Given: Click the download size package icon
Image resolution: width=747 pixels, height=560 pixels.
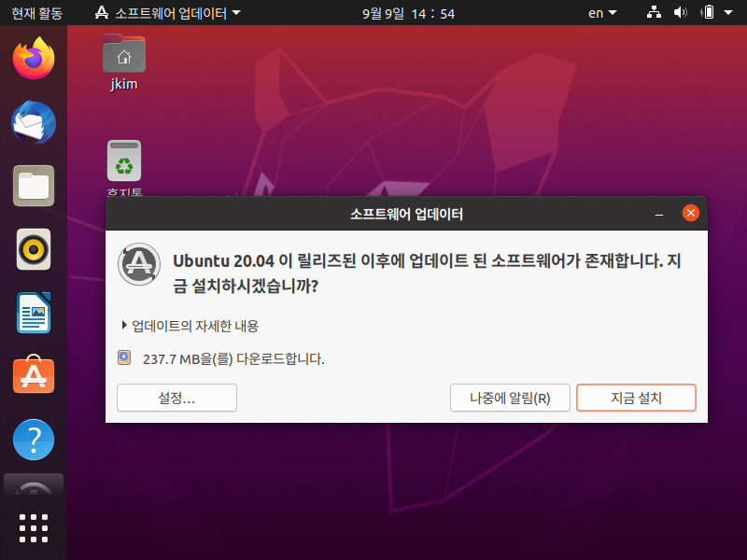Looking at the screenshot, I should tap(124, 357).
